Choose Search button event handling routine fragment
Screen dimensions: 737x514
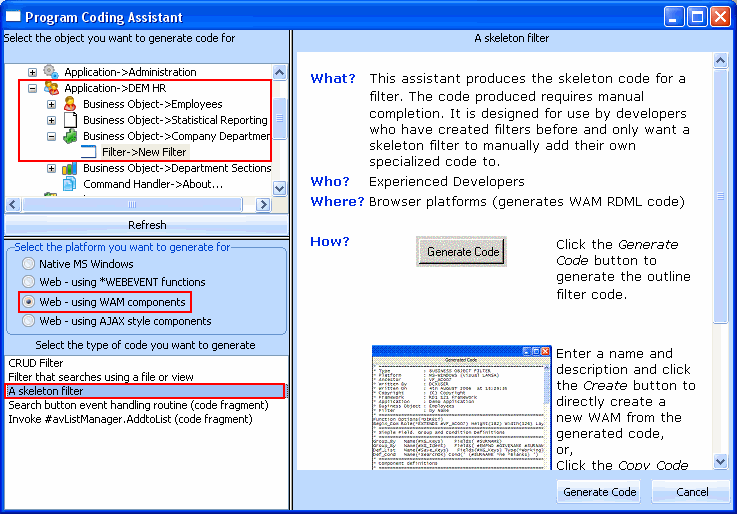(146, 405)
